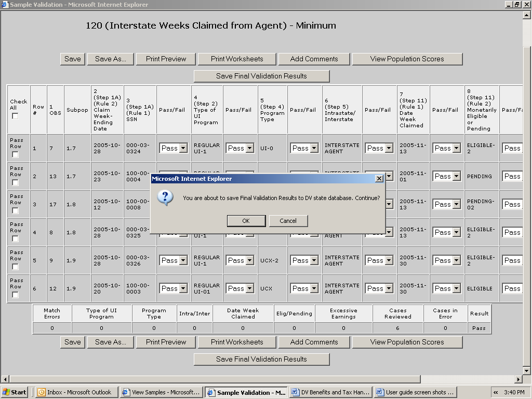The image size is (532, 399).
Task: Click the Start button on the taskbar
Action: [x=15, y=392]
